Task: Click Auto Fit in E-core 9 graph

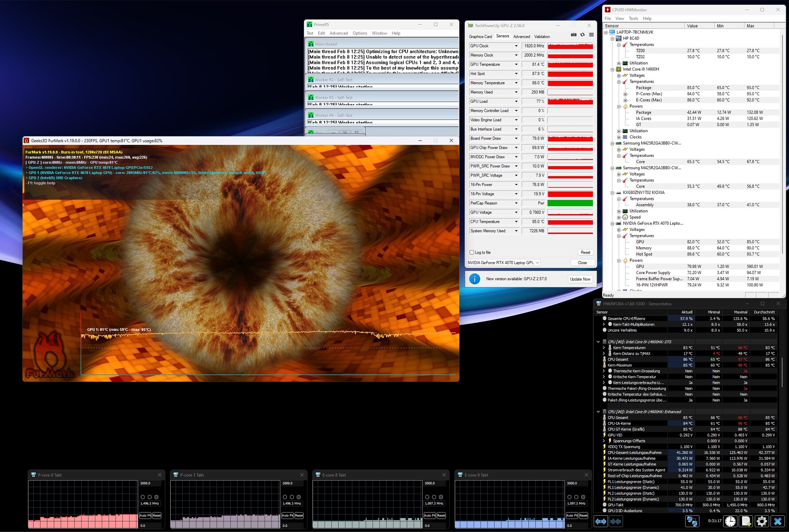Action: point(572,515)
